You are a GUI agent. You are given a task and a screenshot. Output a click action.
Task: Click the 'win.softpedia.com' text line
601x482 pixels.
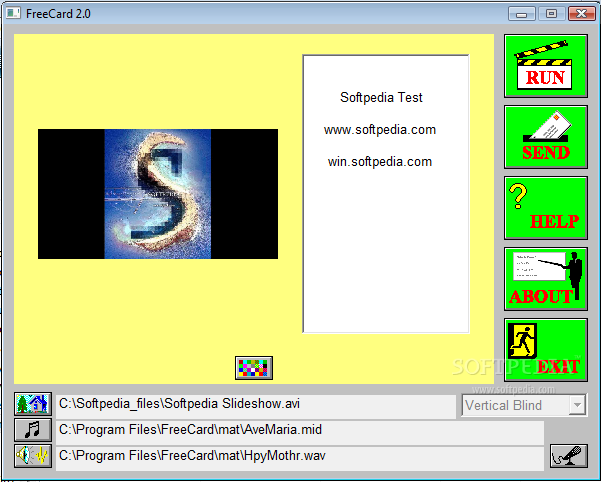(x=379, y=162)
